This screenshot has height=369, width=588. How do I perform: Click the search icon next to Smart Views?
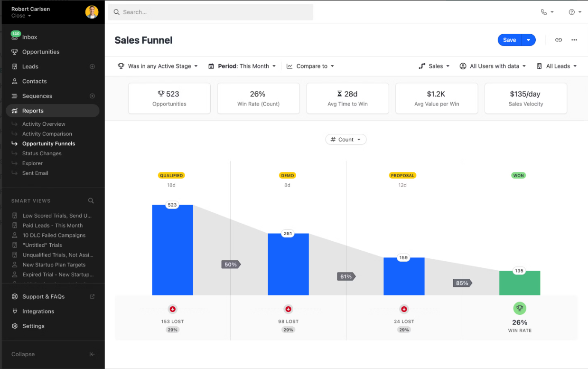click(x=91, y=201)
